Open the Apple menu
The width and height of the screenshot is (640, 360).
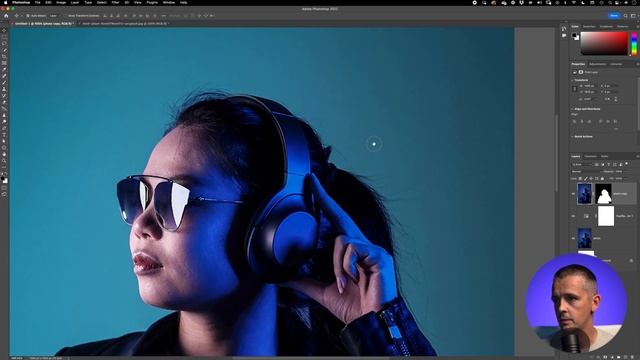pos(6,2)
